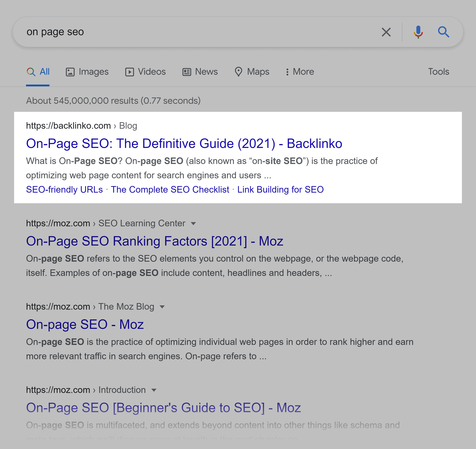
Task: Open the 'SEO-friendly URLs' sitelink
Action: coord(64,190)
